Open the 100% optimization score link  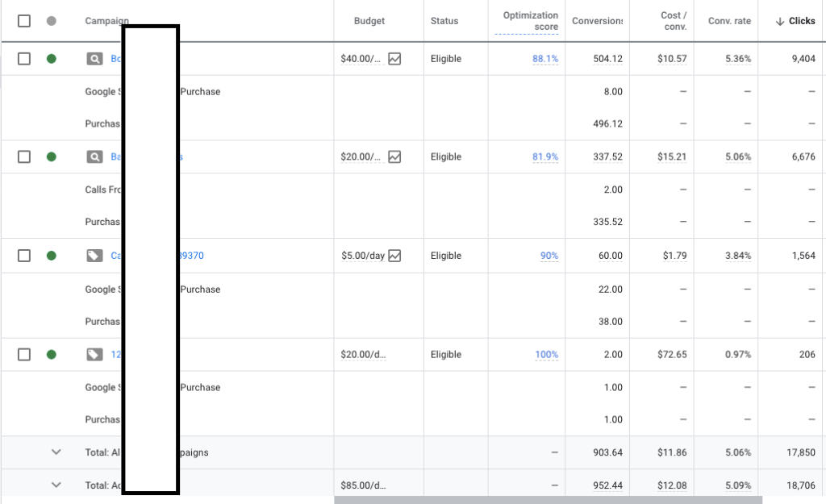coord(546,354)
